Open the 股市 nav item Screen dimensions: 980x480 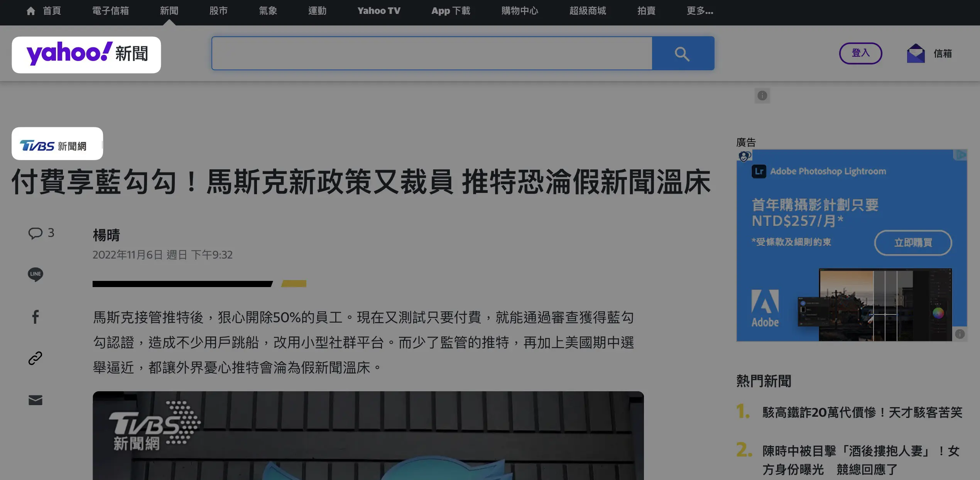[x=218, y=11]
